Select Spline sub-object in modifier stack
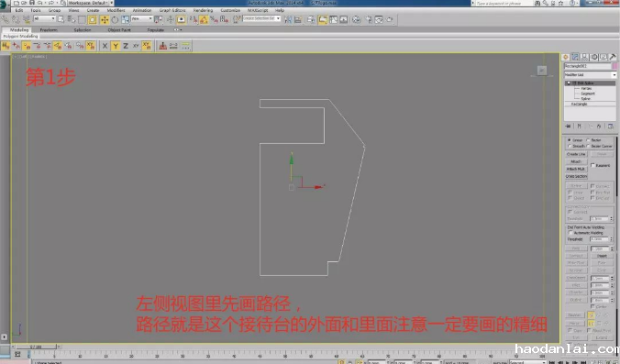Screen dimensions: 620x364 coord(586,98)
